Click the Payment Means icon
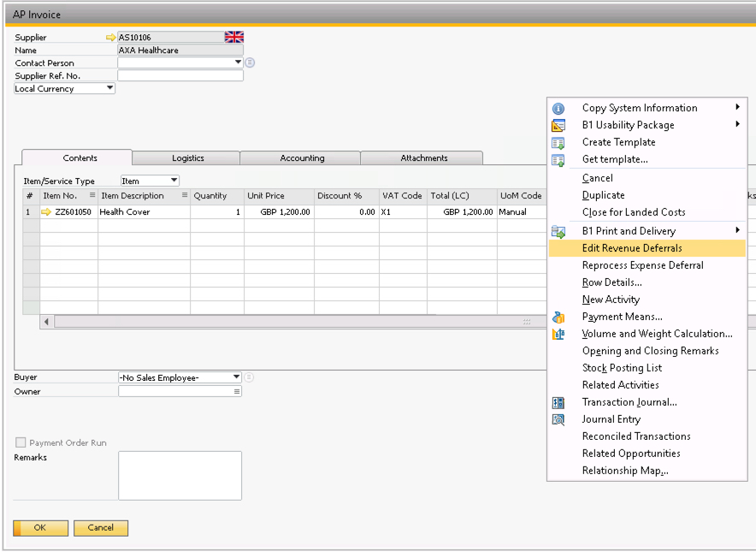756x558 pixels. coord(558,318)
